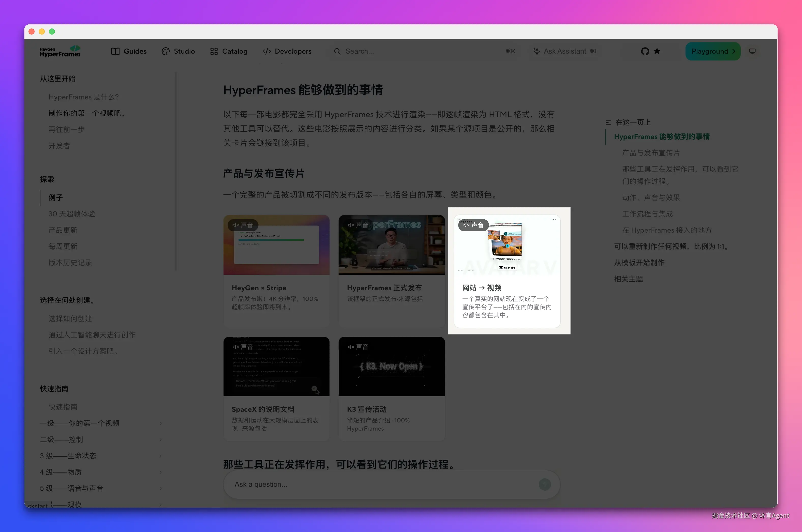Go to 产品与发布宣传片 in page outline
802x532 pixels.
point(651,153)
